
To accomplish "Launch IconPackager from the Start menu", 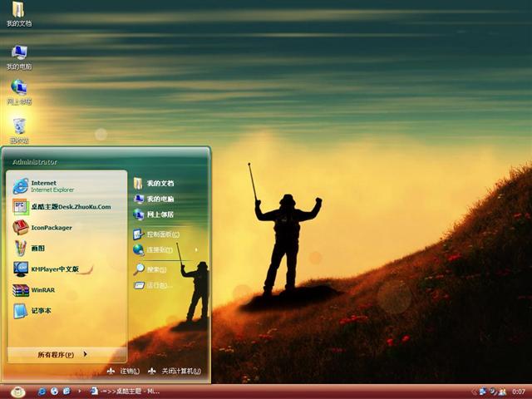I will (51, 228).
